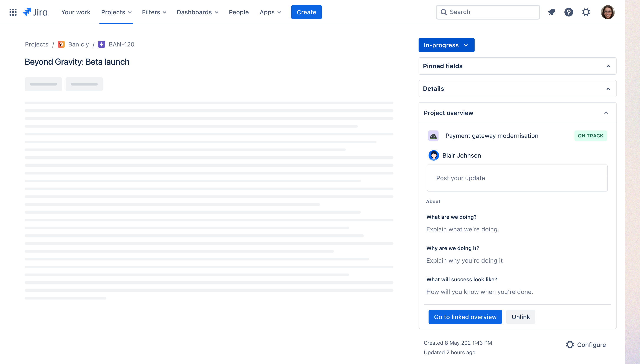Click the ON TRACK status badge
This screenshot has height=364, width=640.
(x=590, y=136)
